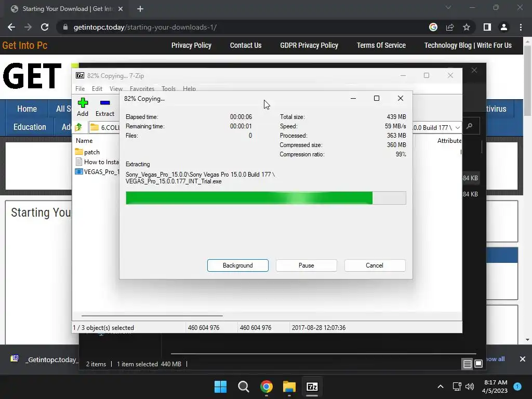Click the Get Into Pc site title
Viewport: 532px width, 399px height.
click(25, 45)
